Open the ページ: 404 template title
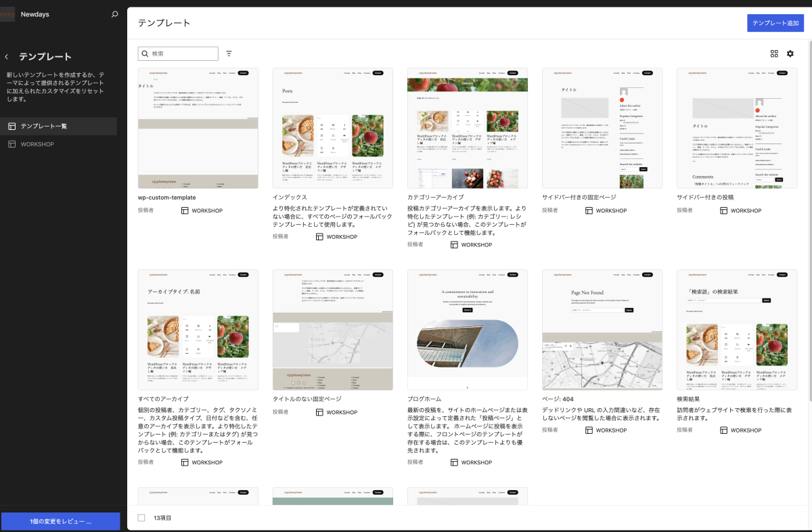The height and width of the screenshot is (532, 812). (558, 399)
